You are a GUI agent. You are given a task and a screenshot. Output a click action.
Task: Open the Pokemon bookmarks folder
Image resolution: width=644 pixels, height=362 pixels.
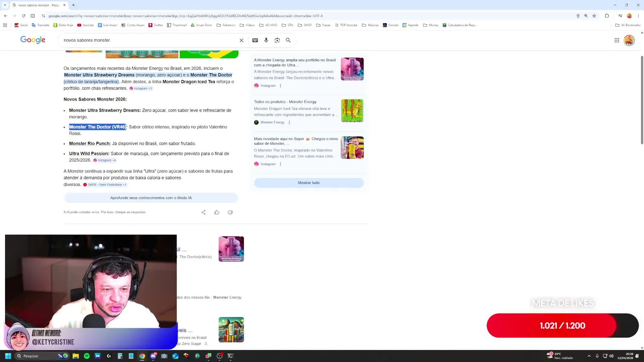(225, 25)
